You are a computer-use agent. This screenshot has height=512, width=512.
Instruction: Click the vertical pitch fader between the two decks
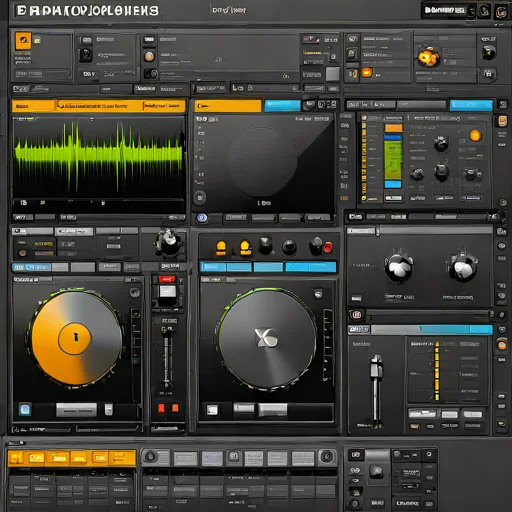point(167,358)
